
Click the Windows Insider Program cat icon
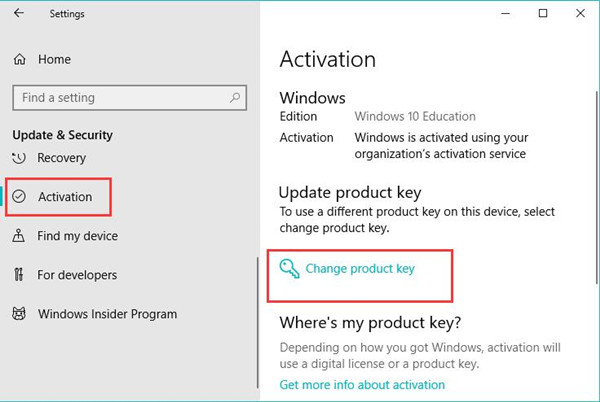coord(19,314)
